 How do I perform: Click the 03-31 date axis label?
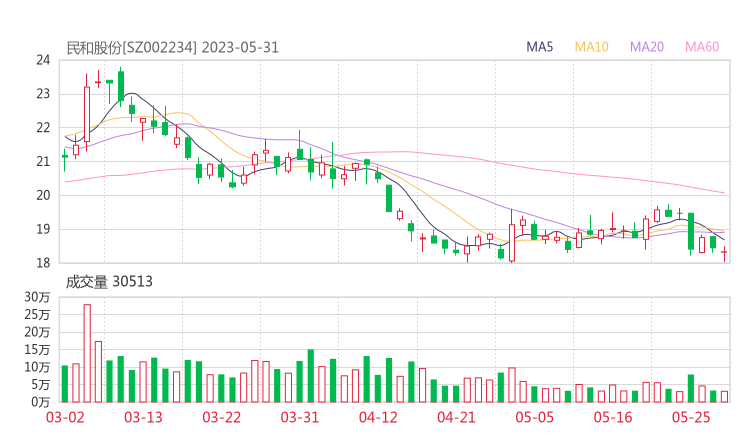coord(300,417)
